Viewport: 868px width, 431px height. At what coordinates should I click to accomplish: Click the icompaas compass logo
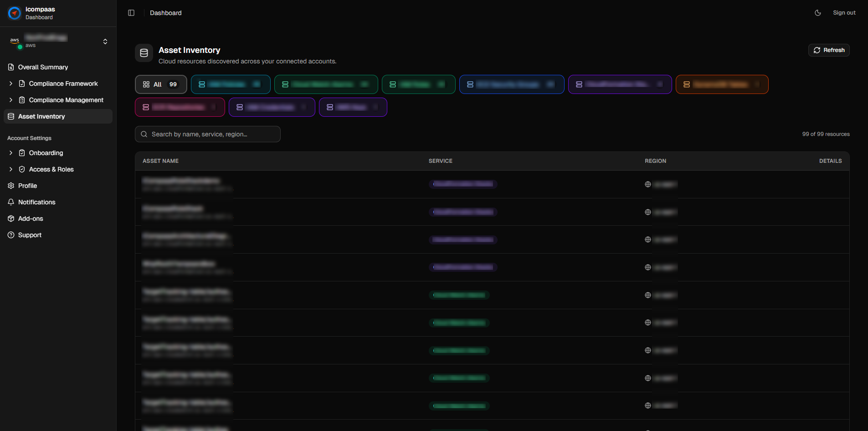[15, 13]
